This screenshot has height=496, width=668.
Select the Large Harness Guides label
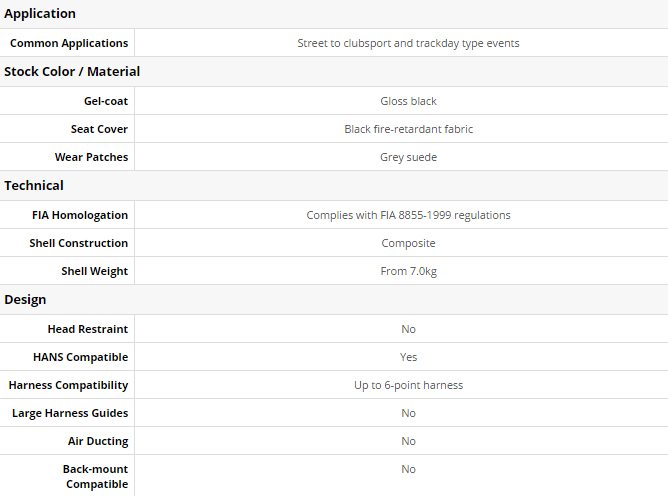pos(70,413)
